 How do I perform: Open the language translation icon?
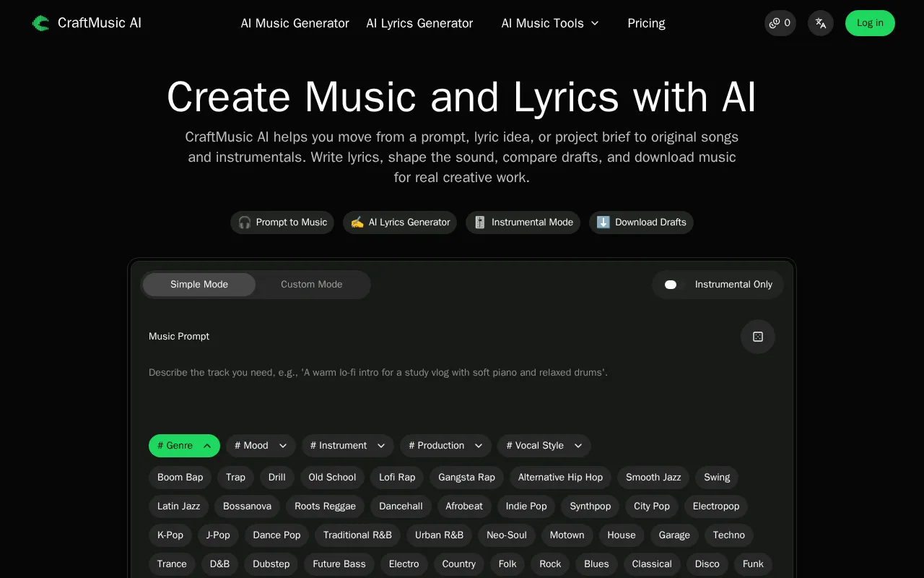point(821,23)
